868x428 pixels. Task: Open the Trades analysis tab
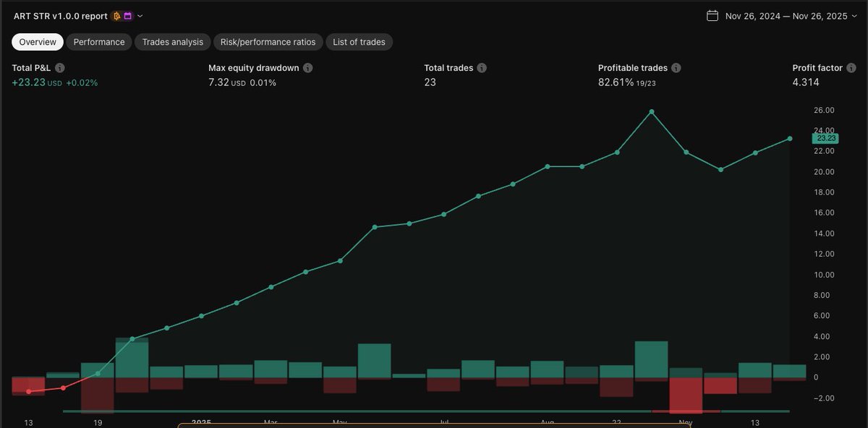(x=172, y=41)
